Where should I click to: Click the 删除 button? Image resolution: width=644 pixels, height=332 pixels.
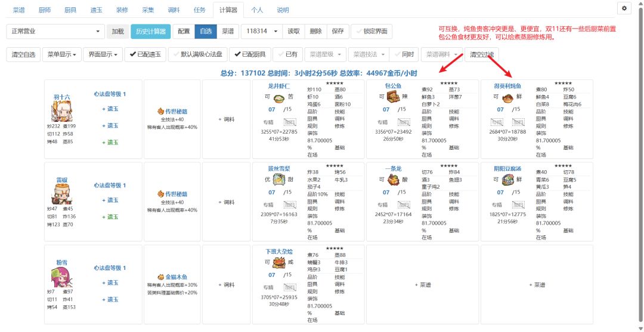point(315,31)
